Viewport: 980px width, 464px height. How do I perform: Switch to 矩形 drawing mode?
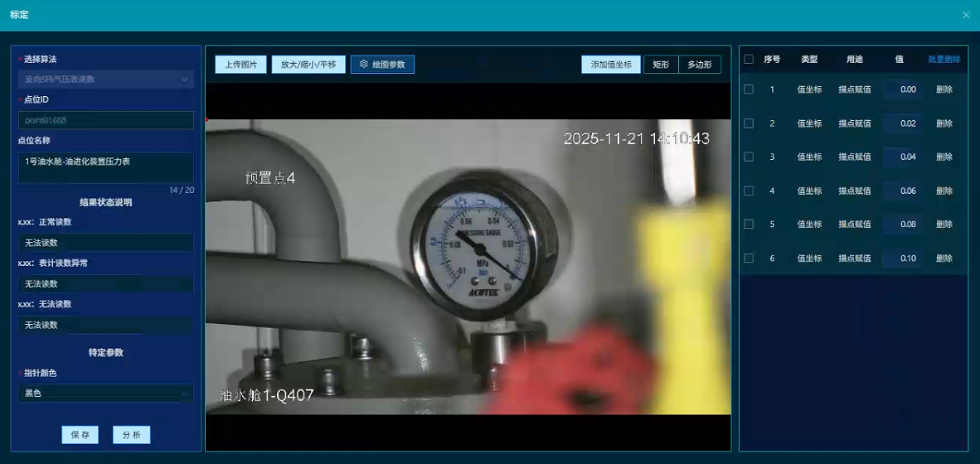click(x=661, y=65)
